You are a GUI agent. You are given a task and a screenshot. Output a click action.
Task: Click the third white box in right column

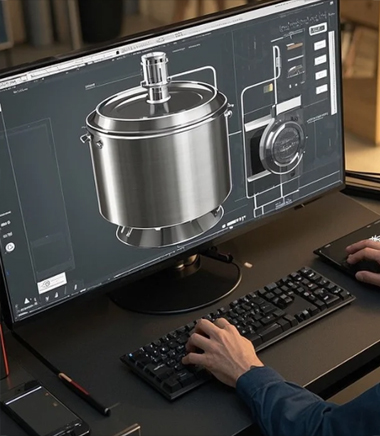321,75
